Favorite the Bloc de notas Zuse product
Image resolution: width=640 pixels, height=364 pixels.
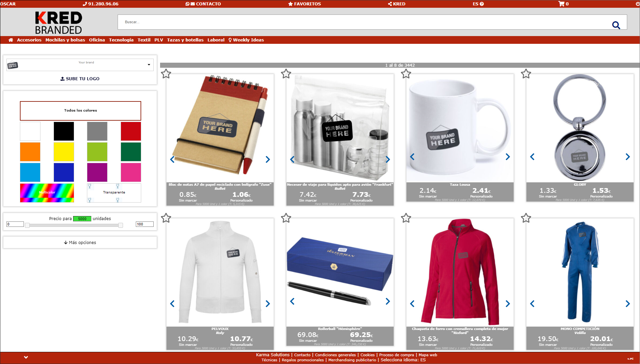[166, 73]
